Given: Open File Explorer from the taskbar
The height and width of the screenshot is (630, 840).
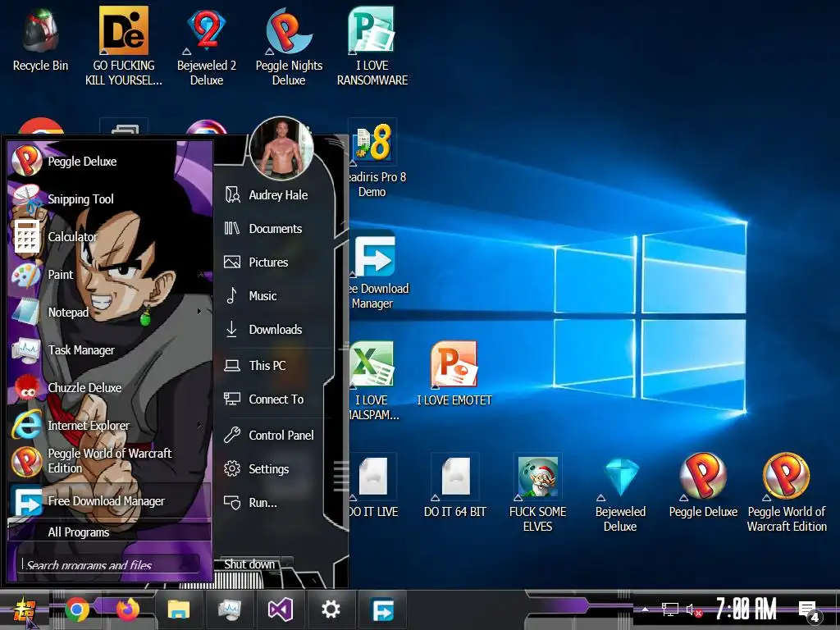Looking at the screenshot, I should pyautogui.click(x=179, y=609).
